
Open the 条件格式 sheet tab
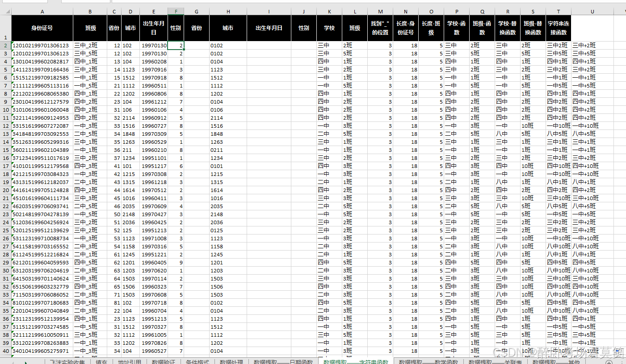tap(197, 361)
